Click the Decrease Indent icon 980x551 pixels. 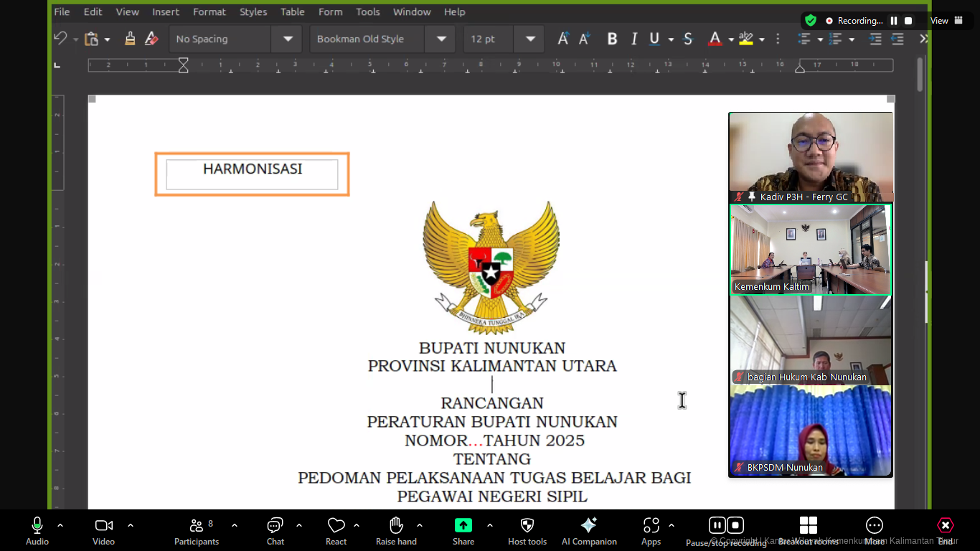point(897,39)
